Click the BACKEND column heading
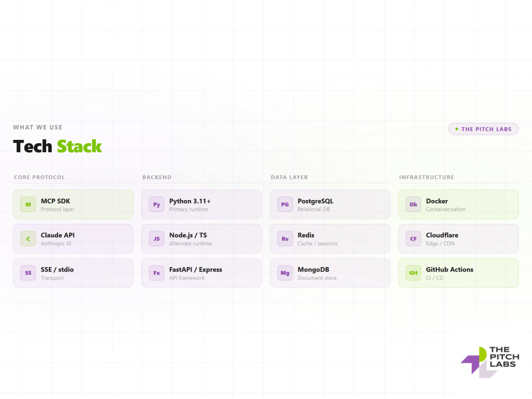Screen dimensions: 532x399 [157, 177]
